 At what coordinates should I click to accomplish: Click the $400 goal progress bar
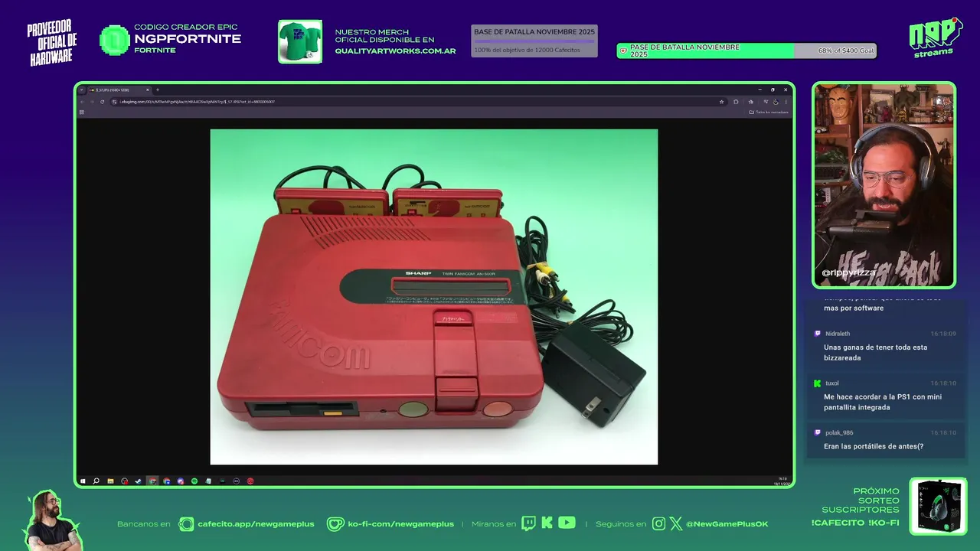click(746, 51)
